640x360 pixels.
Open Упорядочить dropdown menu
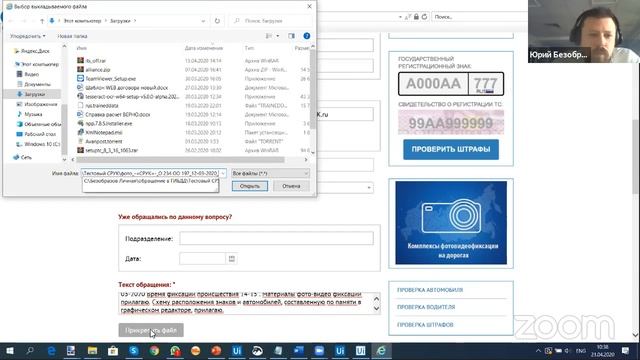point(27,36)
